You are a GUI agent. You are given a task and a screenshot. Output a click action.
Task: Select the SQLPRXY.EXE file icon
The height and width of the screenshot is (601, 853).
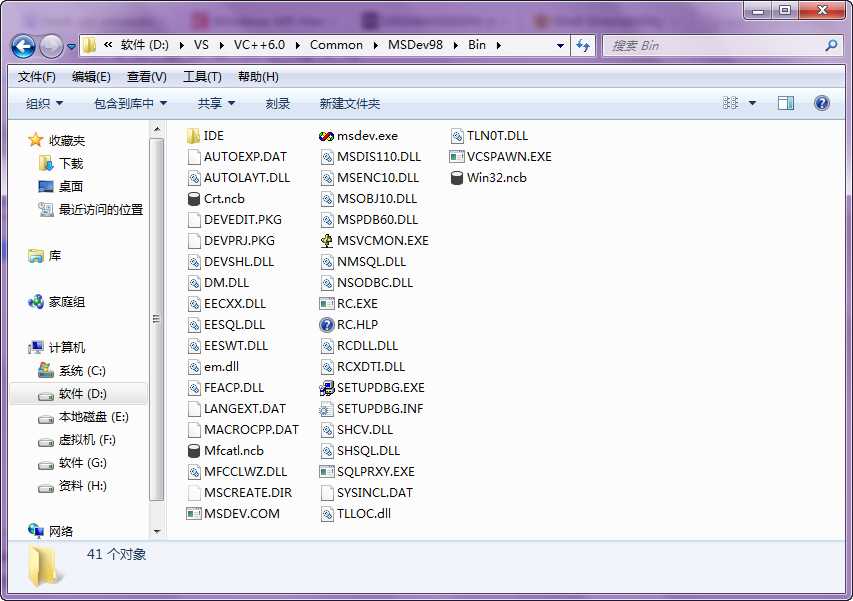click(x=326, y=472)
